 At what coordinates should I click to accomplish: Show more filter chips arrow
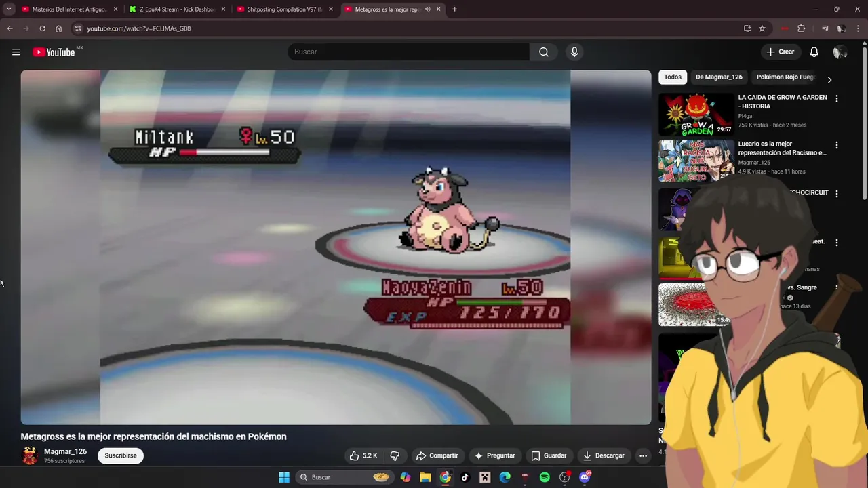[829, 80]
